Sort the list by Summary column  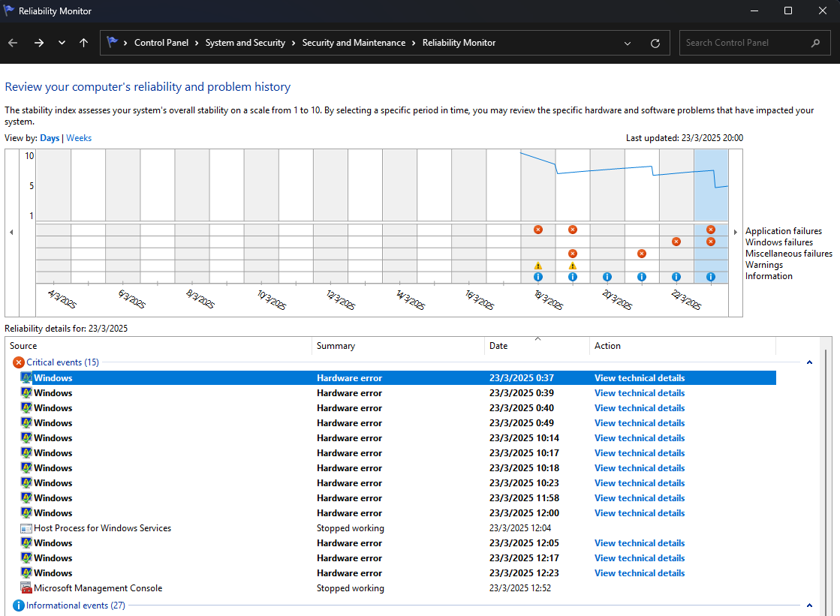(x=398, y=346)
